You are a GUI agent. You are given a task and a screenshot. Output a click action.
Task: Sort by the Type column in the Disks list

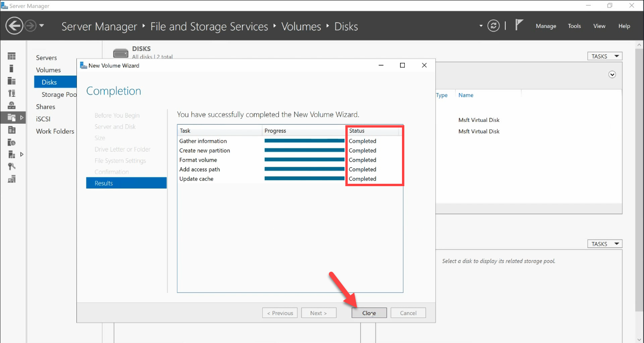tap(442, 95)
